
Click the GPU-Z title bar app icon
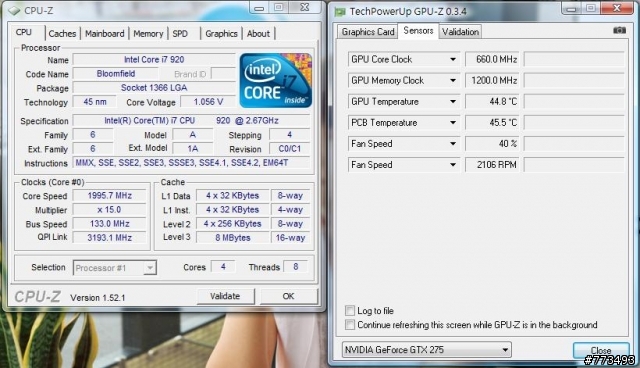click(x=340, y=12)
